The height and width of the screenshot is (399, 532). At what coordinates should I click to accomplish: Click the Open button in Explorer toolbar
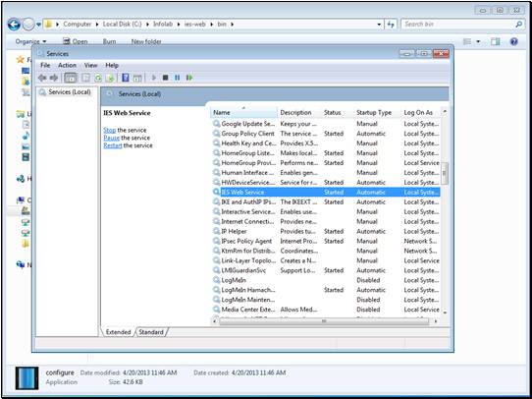[76, 41]
